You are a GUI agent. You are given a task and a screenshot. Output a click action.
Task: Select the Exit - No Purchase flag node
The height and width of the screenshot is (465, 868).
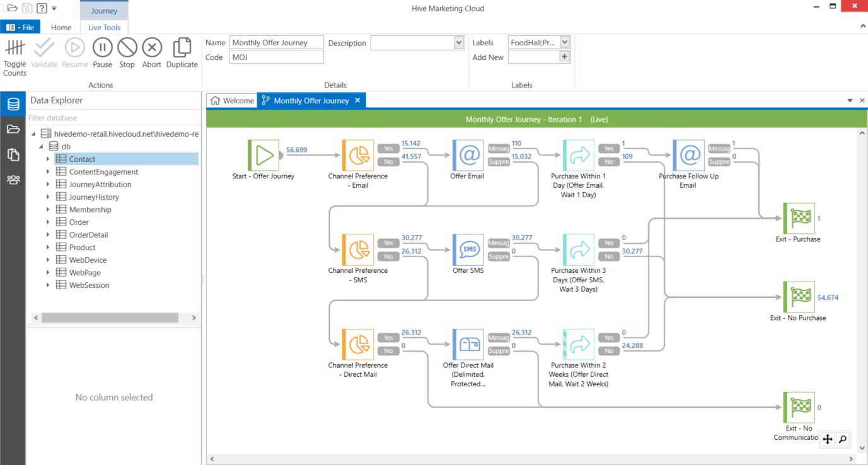pos(799,297)
